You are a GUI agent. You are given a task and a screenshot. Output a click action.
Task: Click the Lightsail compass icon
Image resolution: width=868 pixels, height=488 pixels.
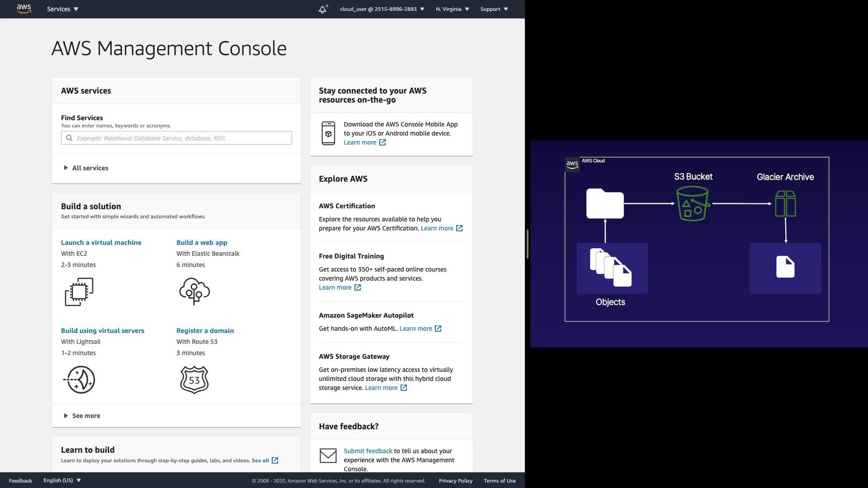coord(79,380)
